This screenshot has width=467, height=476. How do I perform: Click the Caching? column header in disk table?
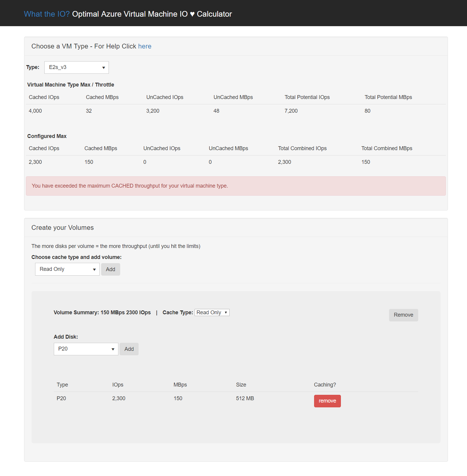click(x=325, y=385)
